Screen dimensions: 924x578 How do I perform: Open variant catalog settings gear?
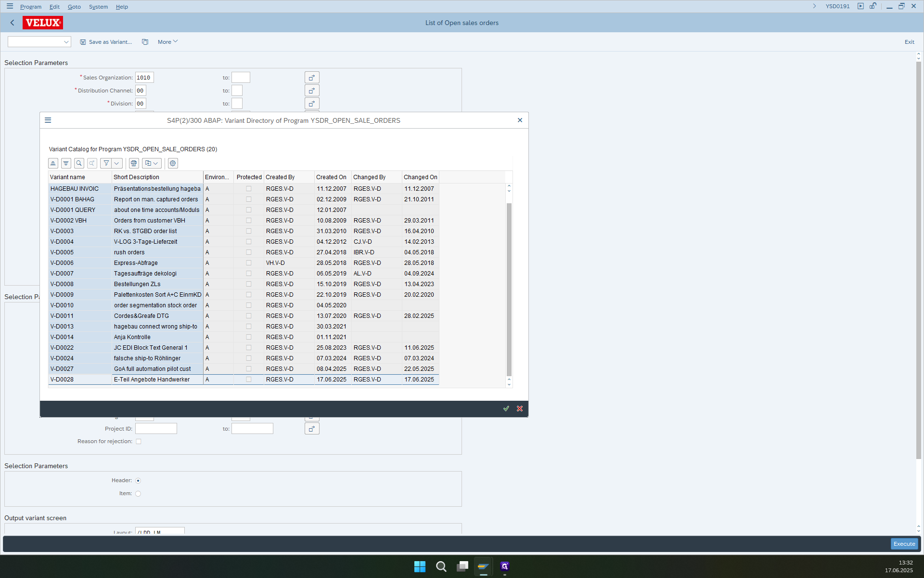click(173, 163)
